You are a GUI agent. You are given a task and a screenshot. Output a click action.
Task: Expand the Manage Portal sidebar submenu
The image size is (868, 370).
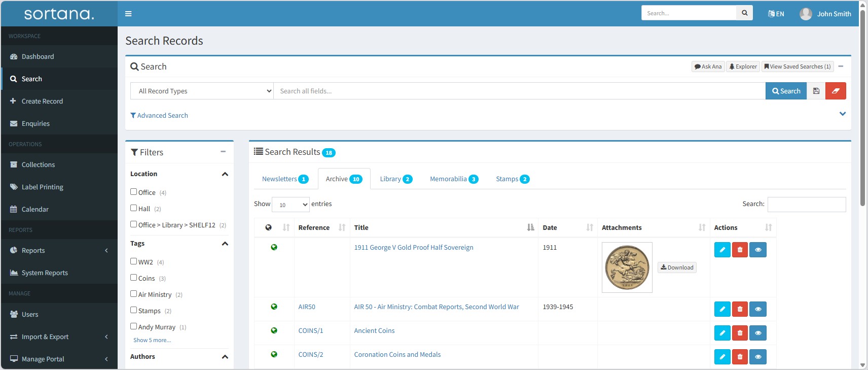(x=59, y=359)
